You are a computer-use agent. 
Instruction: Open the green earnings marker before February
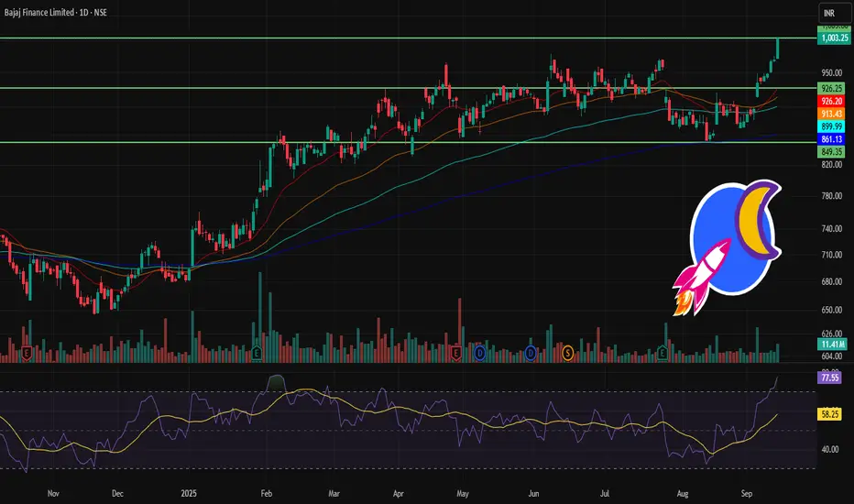[257, 354]
